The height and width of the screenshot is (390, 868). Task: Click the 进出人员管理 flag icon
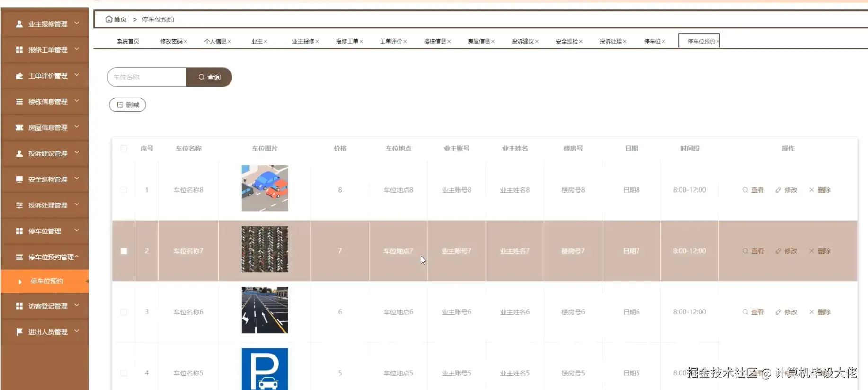[x=19, y=332]
